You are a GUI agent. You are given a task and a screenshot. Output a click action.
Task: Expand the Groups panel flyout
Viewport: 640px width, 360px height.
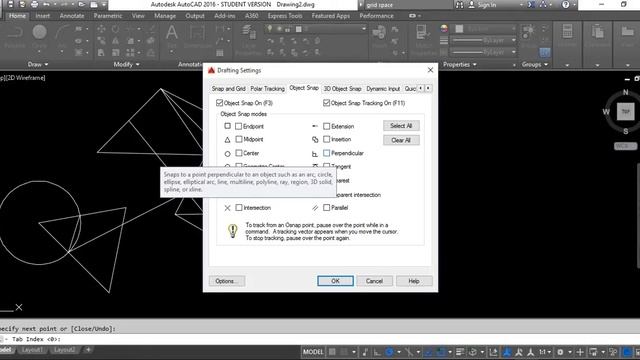[535, 64]
